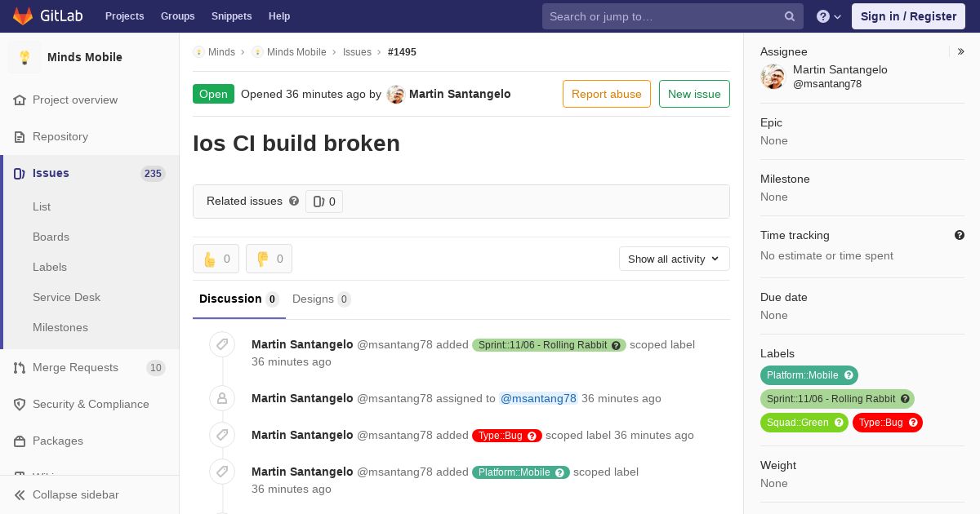Viewport: 980px width, 514px height.
Task: Click the Issues breadcrumb link
Action: (x=357, y=51)
